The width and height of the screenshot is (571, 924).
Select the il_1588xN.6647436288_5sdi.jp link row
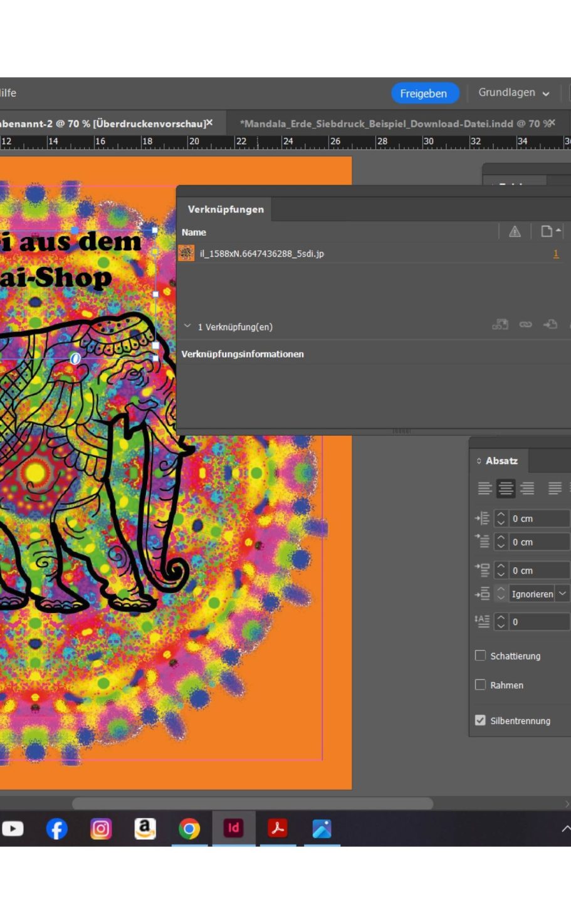coord(370,253)
